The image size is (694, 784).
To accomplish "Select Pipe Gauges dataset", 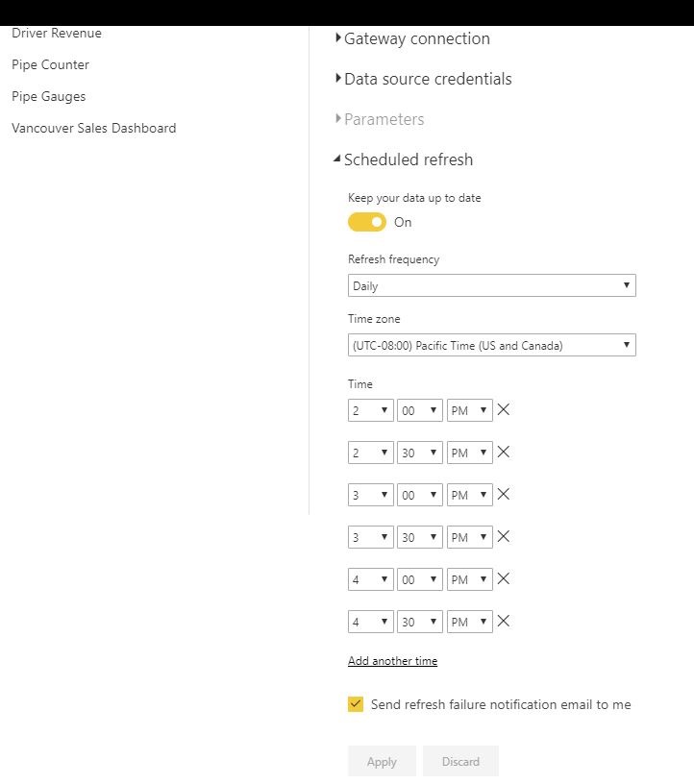I will point(48,96).
